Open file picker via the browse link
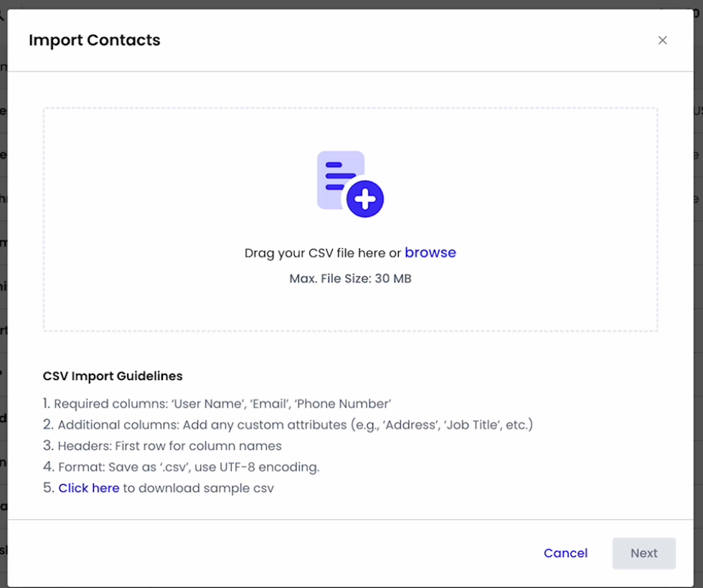The width and height of the screenshot is (703, 588). [430, 252]
